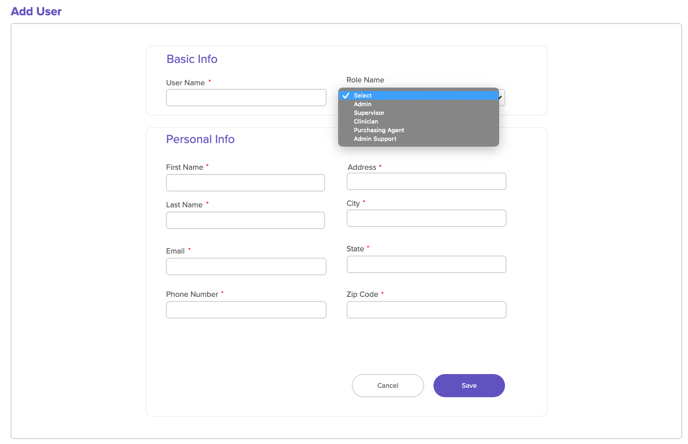This screenshot has width=688, height=444.
Task: Click the Role Name dropdown arrow
Action: click(501, 98)
